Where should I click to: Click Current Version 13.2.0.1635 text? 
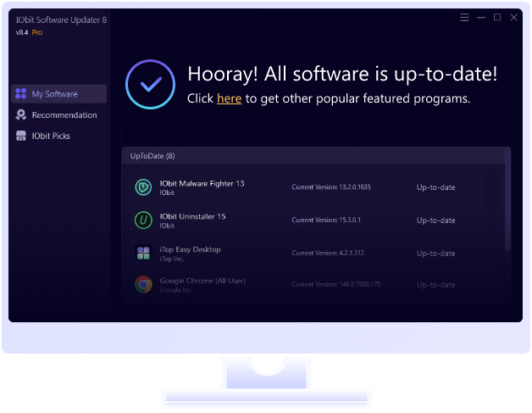(x=331, y=187)
